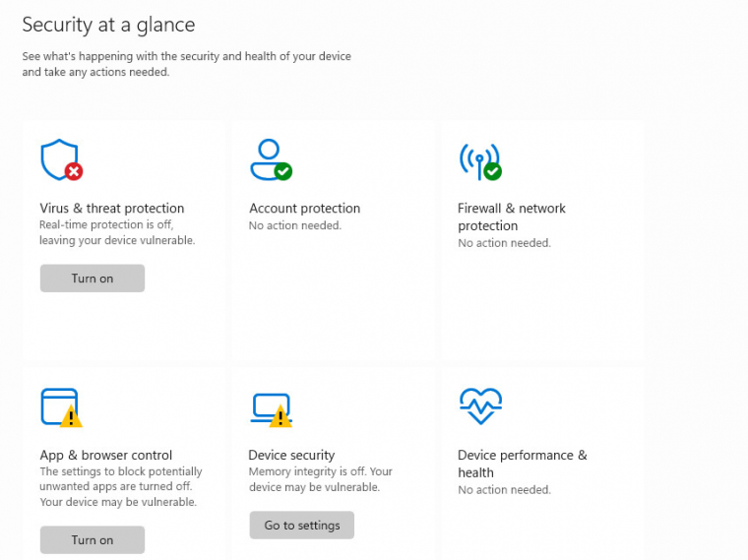Viewport: 748px width, 560px height.
Task: Click the Device security laptop icon
Action: 269,407
